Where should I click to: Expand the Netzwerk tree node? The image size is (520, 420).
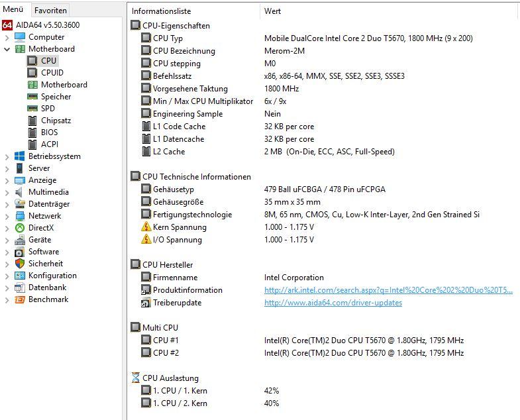[7, 217]
